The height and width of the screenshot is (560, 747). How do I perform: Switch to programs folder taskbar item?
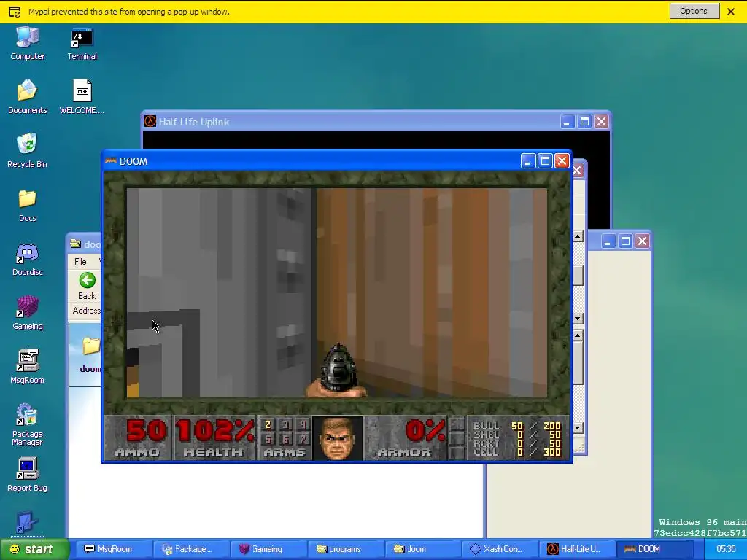point(347,549)
